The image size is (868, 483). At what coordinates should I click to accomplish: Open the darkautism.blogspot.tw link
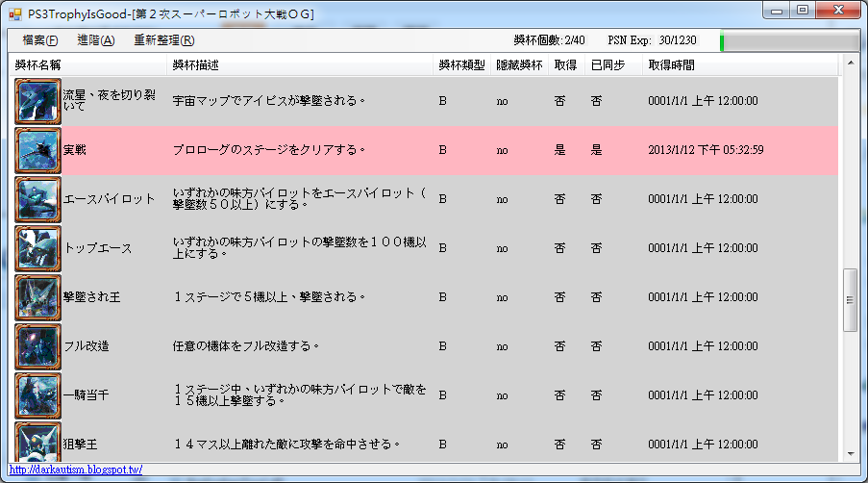tap(76, 470)
